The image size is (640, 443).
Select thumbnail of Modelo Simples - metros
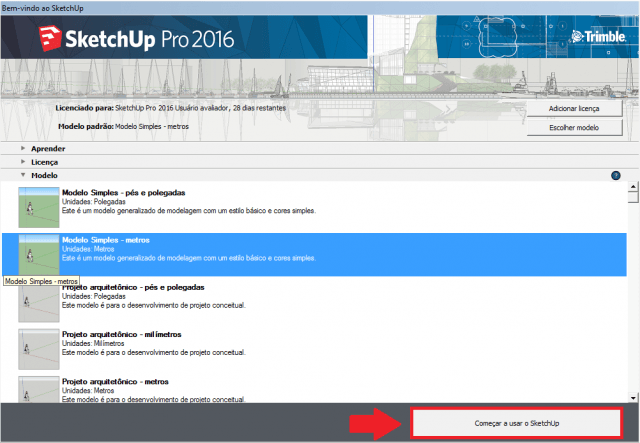tap(39, 255)
